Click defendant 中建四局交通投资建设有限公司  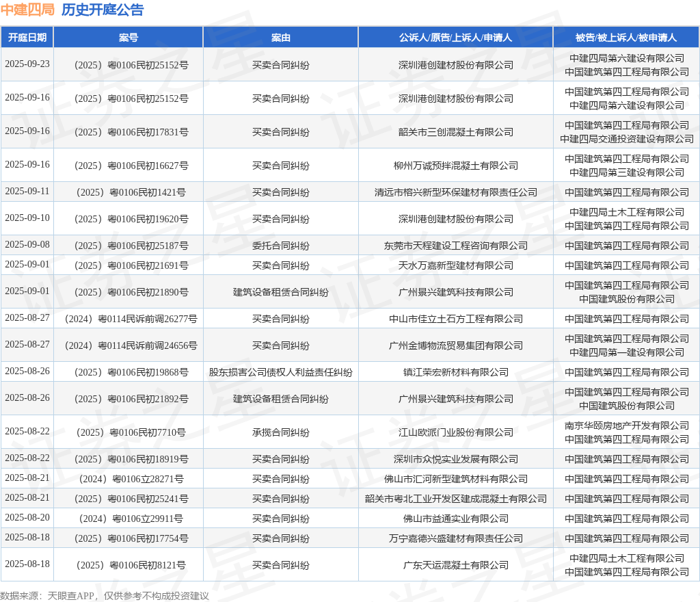[627, 140]
